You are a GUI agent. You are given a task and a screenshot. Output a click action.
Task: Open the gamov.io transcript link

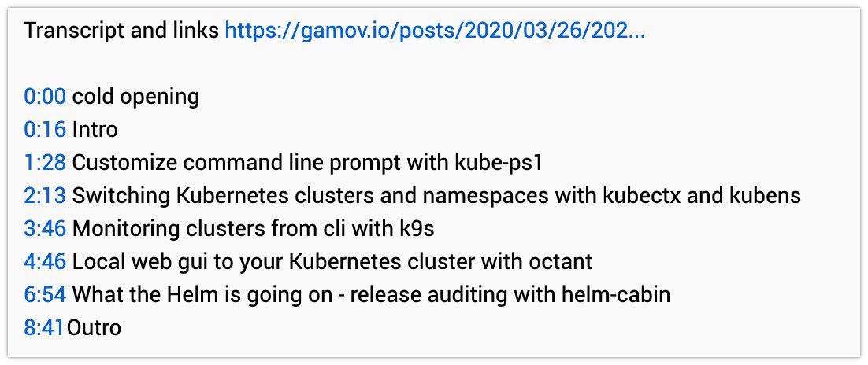point(435,31)
